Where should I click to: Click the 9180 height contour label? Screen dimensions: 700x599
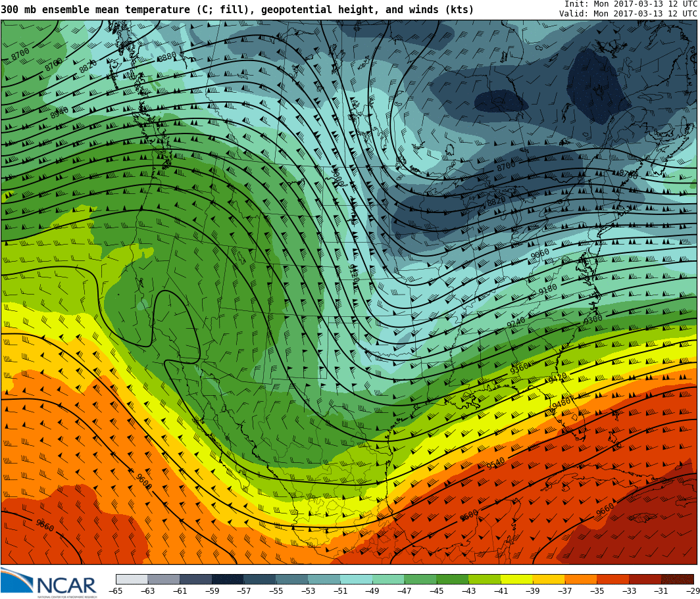coord(547,289)
